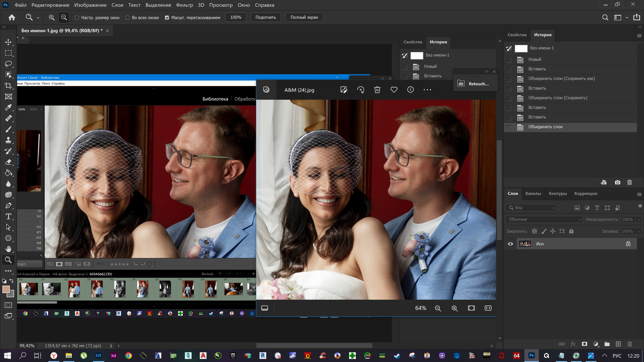Switch to the Каналы tab
The image size is (644, 362).
533,194
